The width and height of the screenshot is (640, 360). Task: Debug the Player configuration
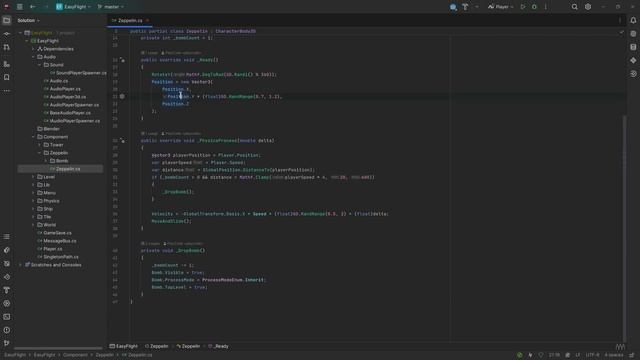[x=534, y=7]
